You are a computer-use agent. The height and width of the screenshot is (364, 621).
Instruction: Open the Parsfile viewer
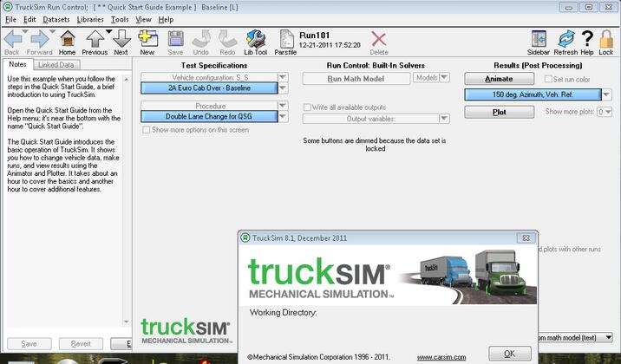pos(286,39)
